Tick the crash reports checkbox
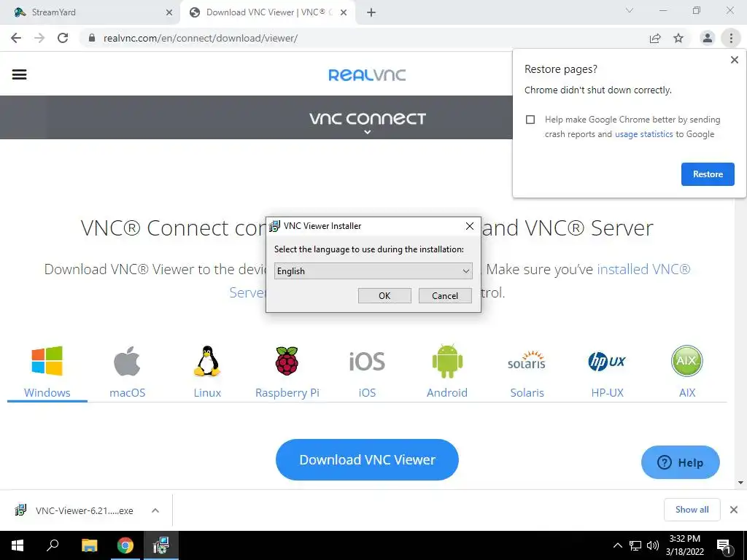 (530, 120)
